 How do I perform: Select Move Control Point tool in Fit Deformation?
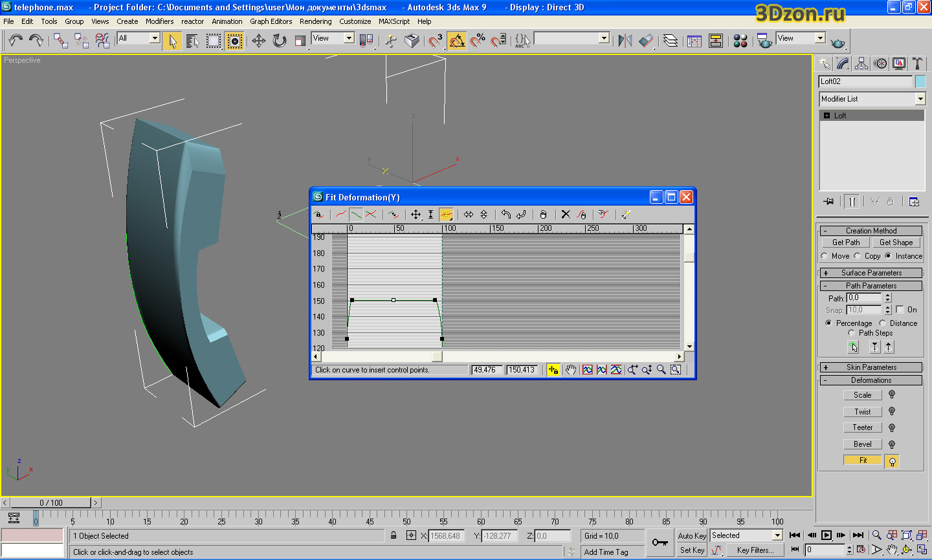point(416,215)
